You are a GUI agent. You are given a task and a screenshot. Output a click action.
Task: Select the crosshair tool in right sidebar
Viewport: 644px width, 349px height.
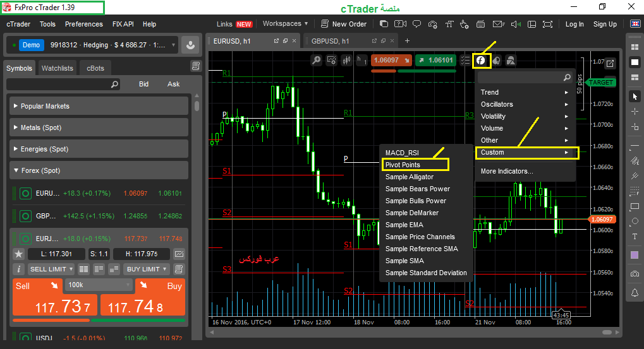click(x=635, y=112)
